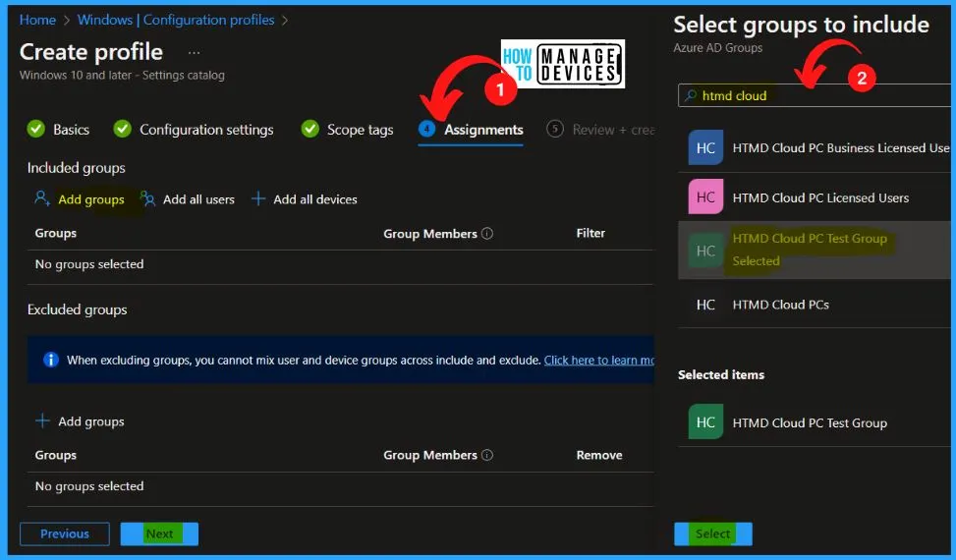The height and width of the screenshot is (560, 956).
Task: Click the user icon beside included Add groups
Action: pos(42,198)
